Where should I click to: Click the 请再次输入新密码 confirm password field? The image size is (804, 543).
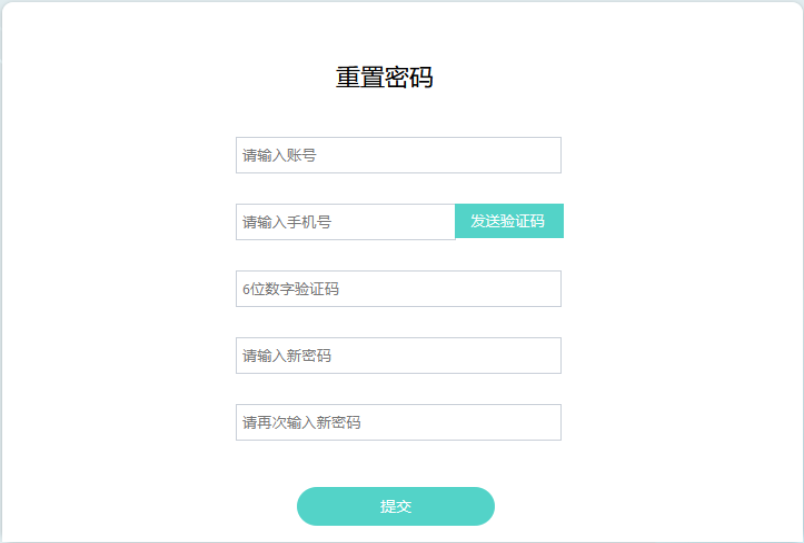pyautogui.click(x=398, y=422)
